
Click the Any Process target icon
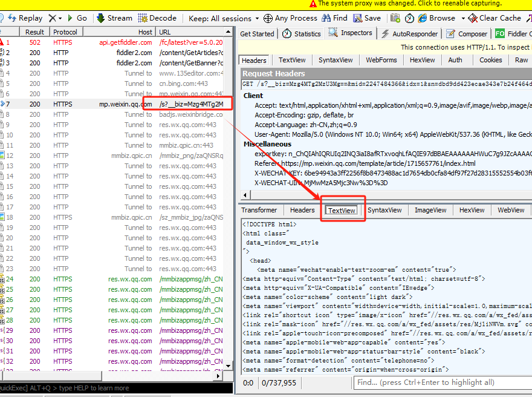click(268, 18)
